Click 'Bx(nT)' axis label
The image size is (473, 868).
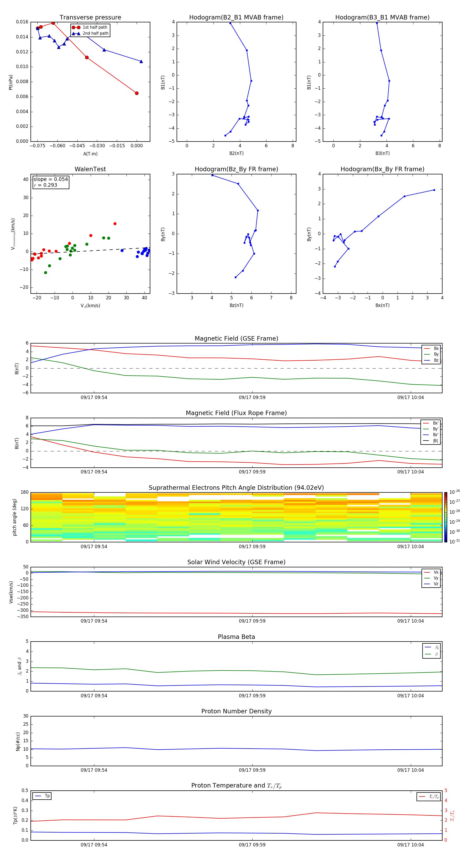point(382,305)
